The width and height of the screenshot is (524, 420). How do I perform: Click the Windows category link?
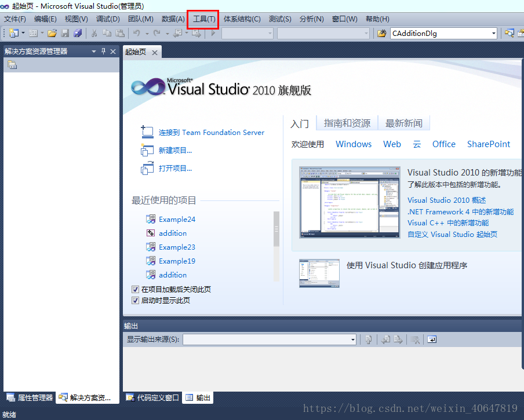click(354, 144)
